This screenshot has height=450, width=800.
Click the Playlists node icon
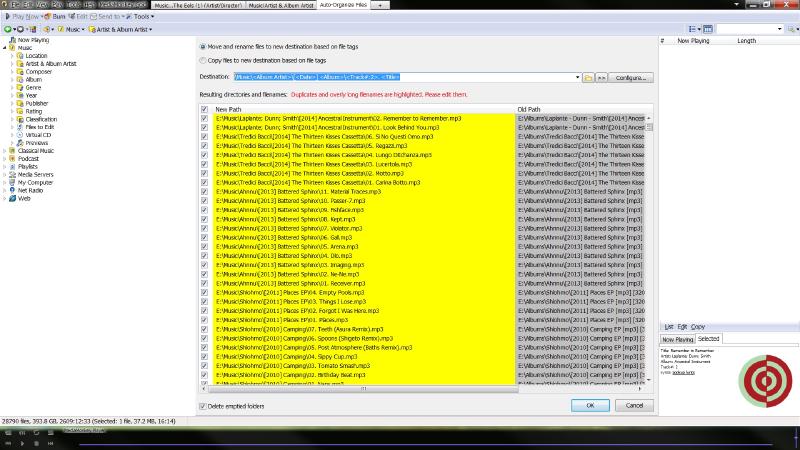tap(12, 166)
